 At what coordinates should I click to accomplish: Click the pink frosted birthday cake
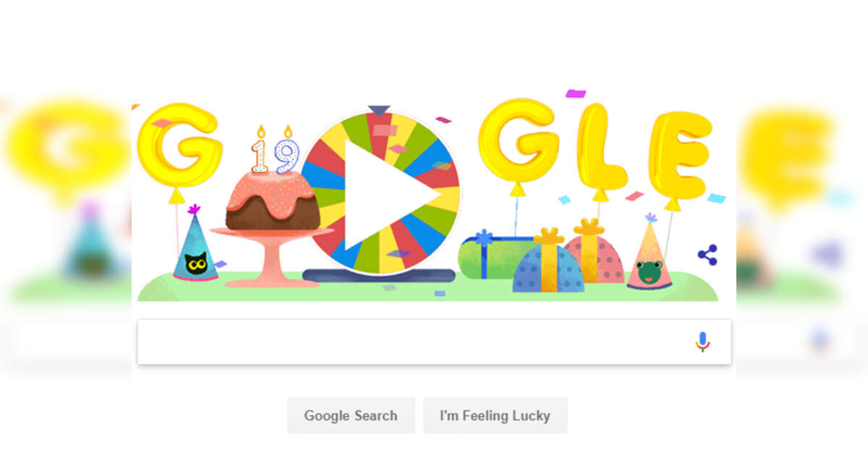coord(271,201)
